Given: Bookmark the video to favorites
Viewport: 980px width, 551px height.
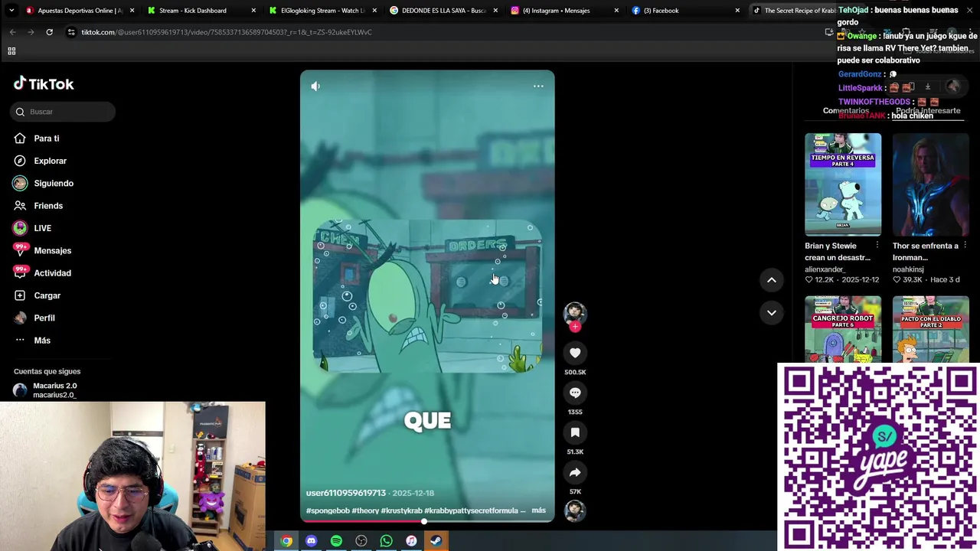Looking at the screenshot, I should [x=575, y=432].
